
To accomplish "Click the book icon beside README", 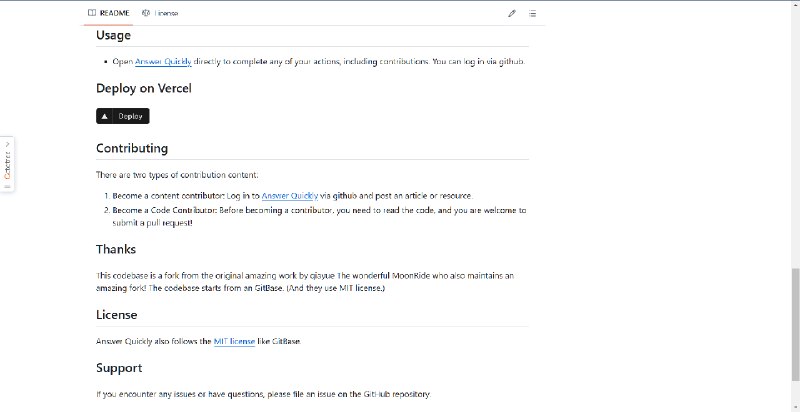I will [x=92, y=13].
